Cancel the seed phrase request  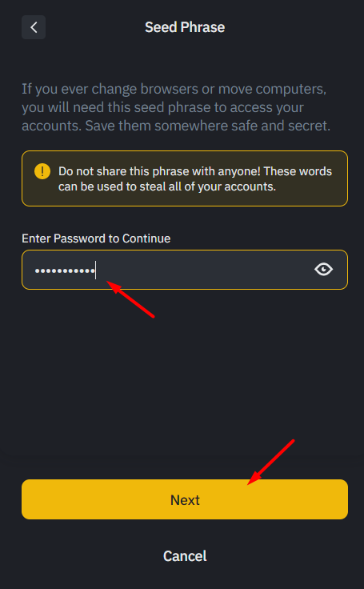pos(185,556)
